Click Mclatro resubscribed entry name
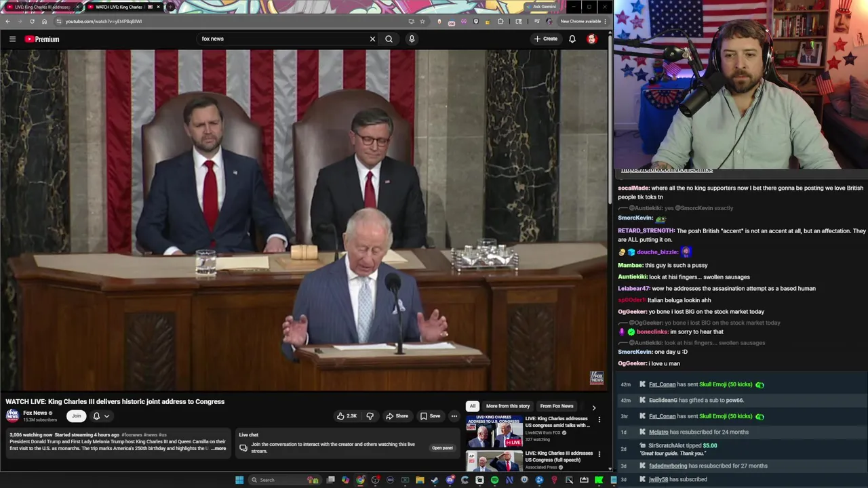868x488 pixels. point(658,432)
